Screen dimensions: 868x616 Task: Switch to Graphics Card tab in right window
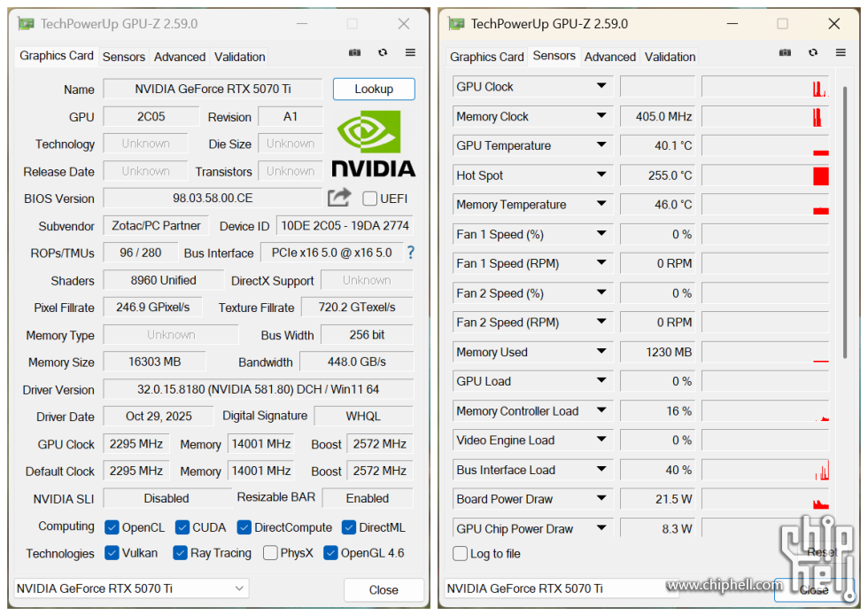click(486, 57)
